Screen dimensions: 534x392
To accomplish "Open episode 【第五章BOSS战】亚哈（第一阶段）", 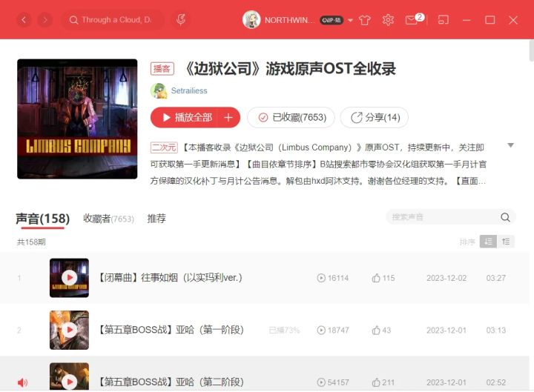I will [171, 330].
